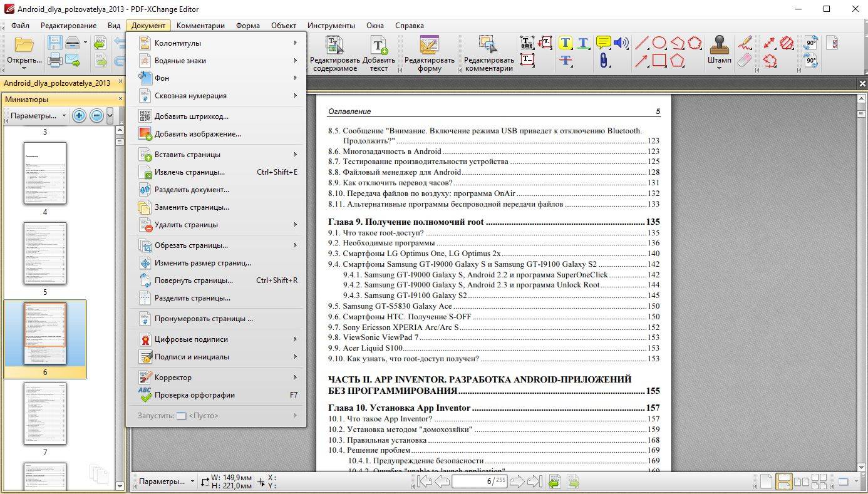Click the Scan icon in toolbar
The image size is (868, 494).
(73, 43)
